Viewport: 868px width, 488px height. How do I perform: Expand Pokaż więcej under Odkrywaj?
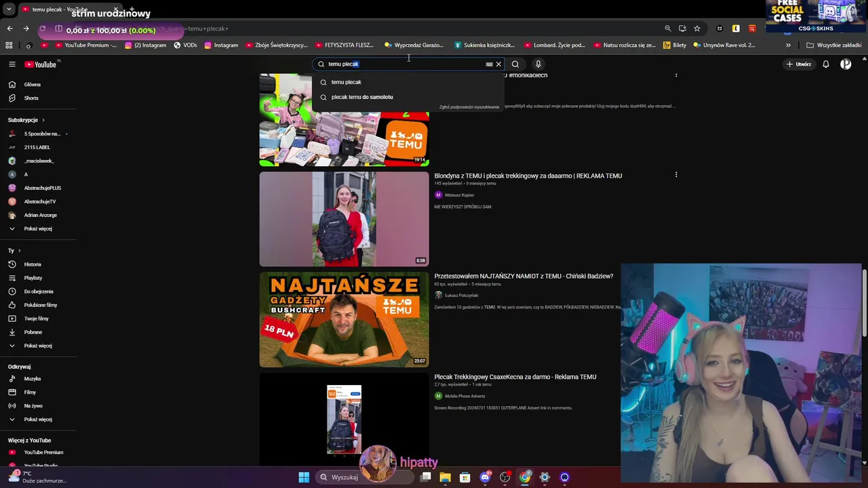click(x=38, y=420)
